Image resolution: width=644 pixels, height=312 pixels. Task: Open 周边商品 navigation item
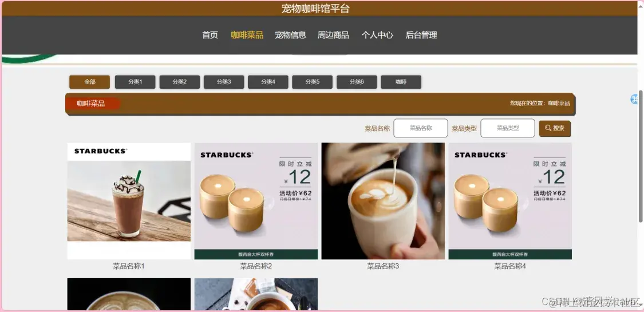[x=333, y=35]
